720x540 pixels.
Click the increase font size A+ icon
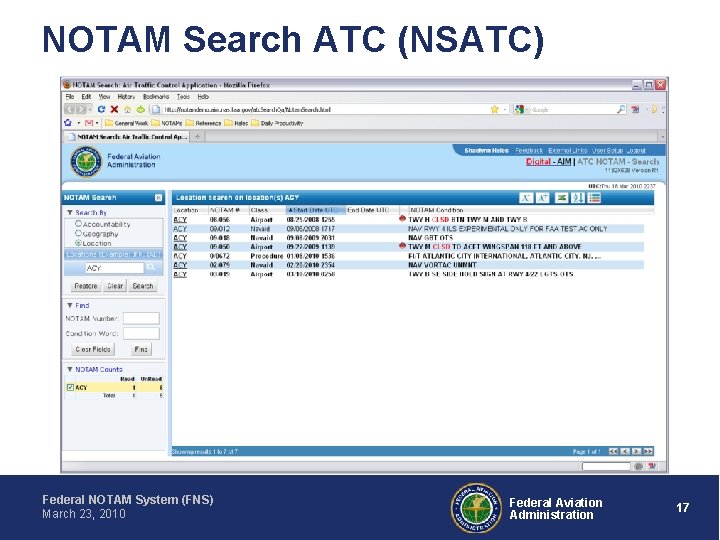(542, 198)
